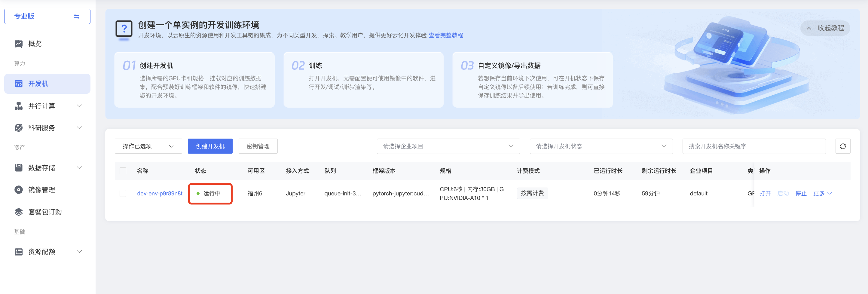Click the 概览 overview chart icon
The height and width of the screenshot is (294, 868).
tap(19, 44)
